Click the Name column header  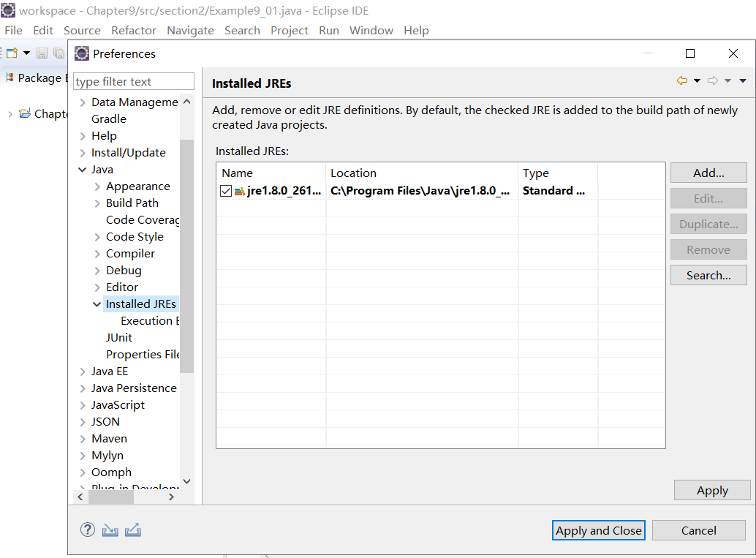coord(271,173)
